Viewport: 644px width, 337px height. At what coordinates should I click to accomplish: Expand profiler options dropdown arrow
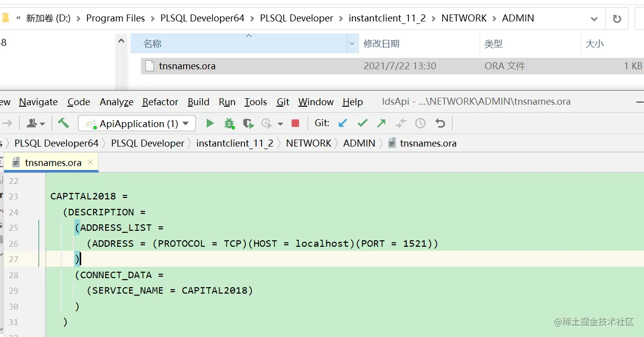(280, 124)
